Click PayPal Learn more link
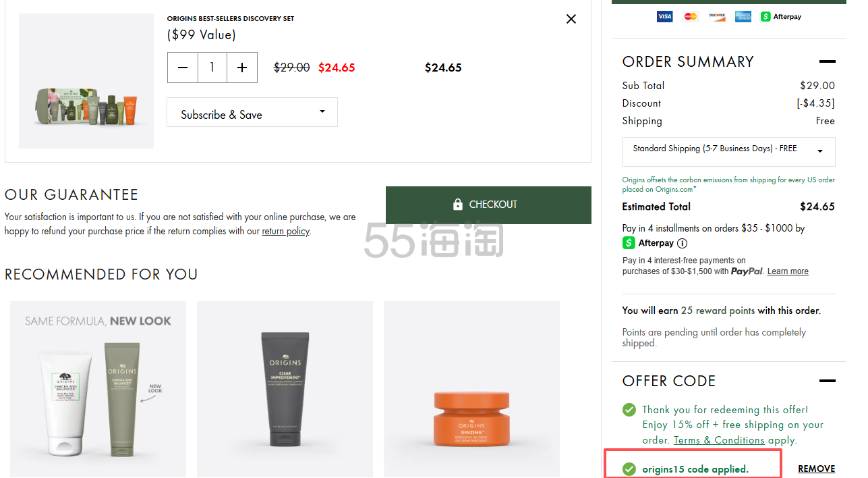Image resolution: width=868 pixels, height=478 pixels. [x=788, y=271]
